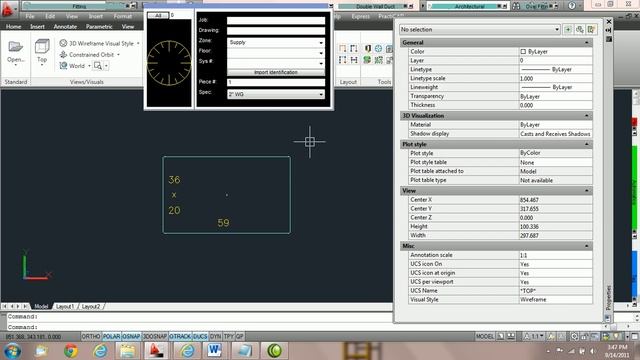The height and width of the screenshot is (360, 640).
Task: Toggle DUCS in status bar
Action: pos(200,336)
